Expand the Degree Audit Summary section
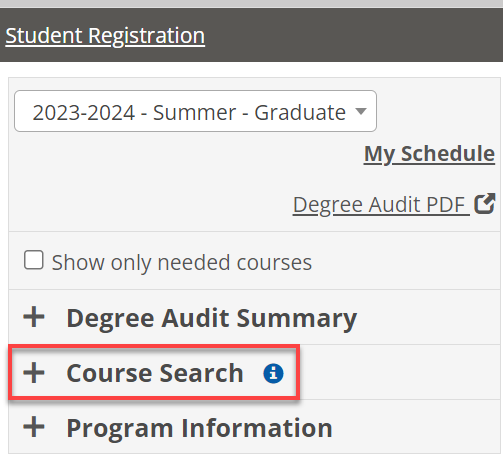Image resolution: width=503 pixels, height=463 pixels. 254,317
